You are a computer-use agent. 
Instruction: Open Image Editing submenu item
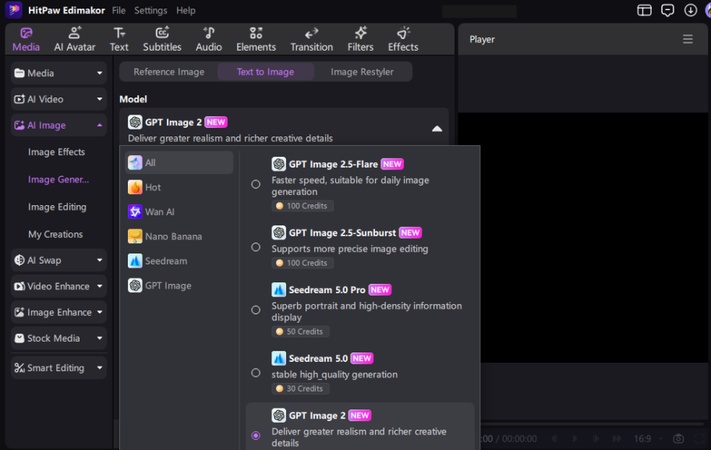(57, 207)
